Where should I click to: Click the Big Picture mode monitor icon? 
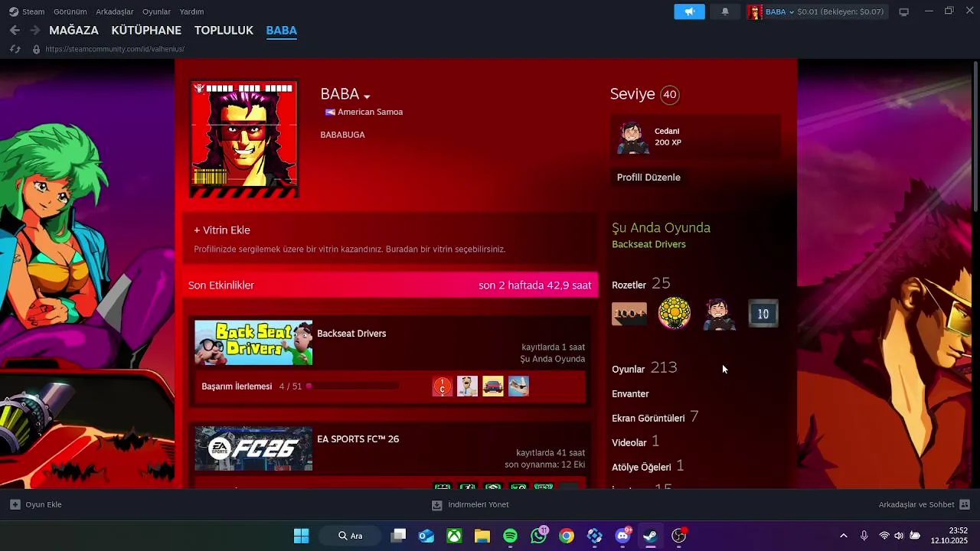903,11
